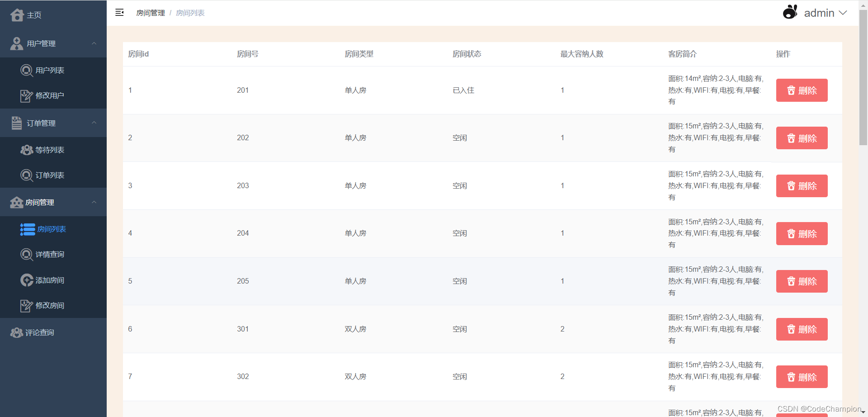Select the 等待列表 group icon
The height and width of the screenshot is (417, 868).
[27, 150]
